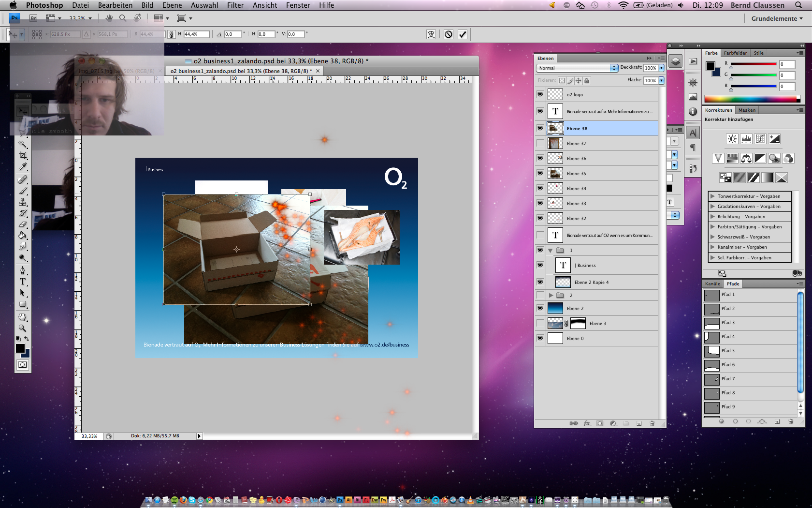The width and height of the screenshot is (812, 508).
Task: Select the Clone Stamp tool
Action: tap(23, 202)
